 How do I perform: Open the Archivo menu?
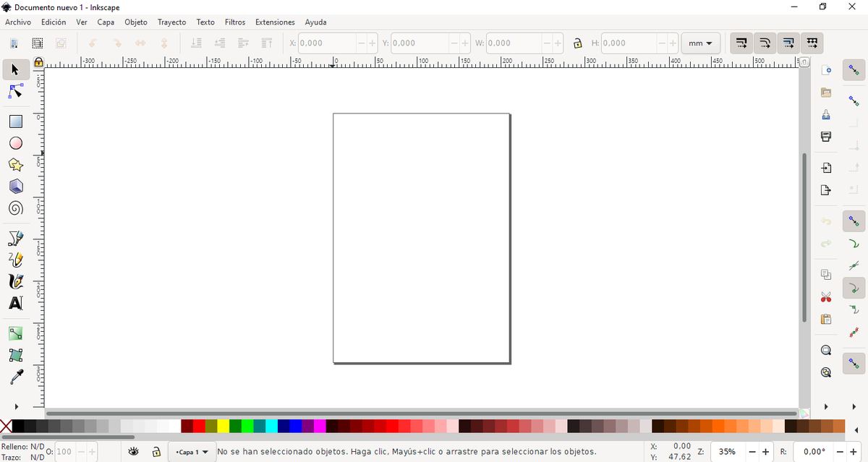tap(18, 22)
